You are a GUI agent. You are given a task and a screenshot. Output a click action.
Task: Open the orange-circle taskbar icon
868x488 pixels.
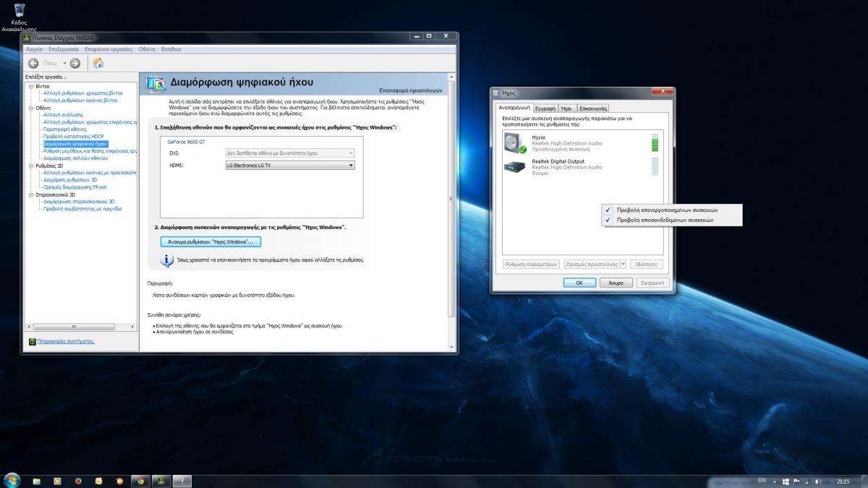point(119,481)
